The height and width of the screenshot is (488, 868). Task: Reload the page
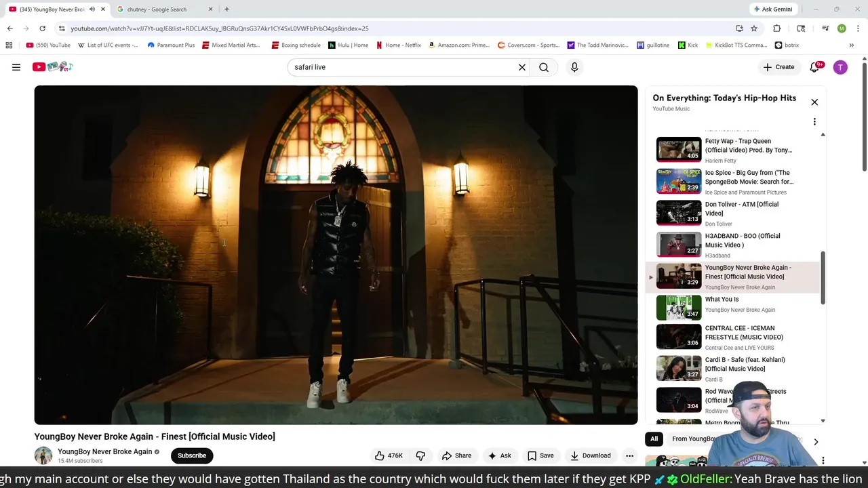(42, 28)
